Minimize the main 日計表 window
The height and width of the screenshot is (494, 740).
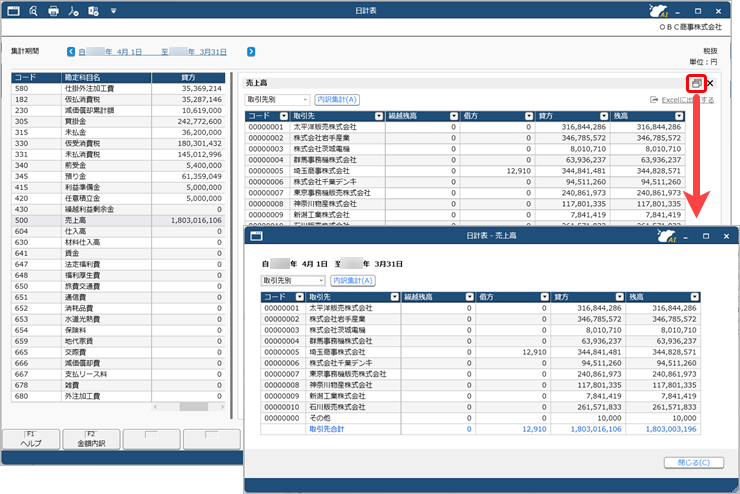[678, 11]
